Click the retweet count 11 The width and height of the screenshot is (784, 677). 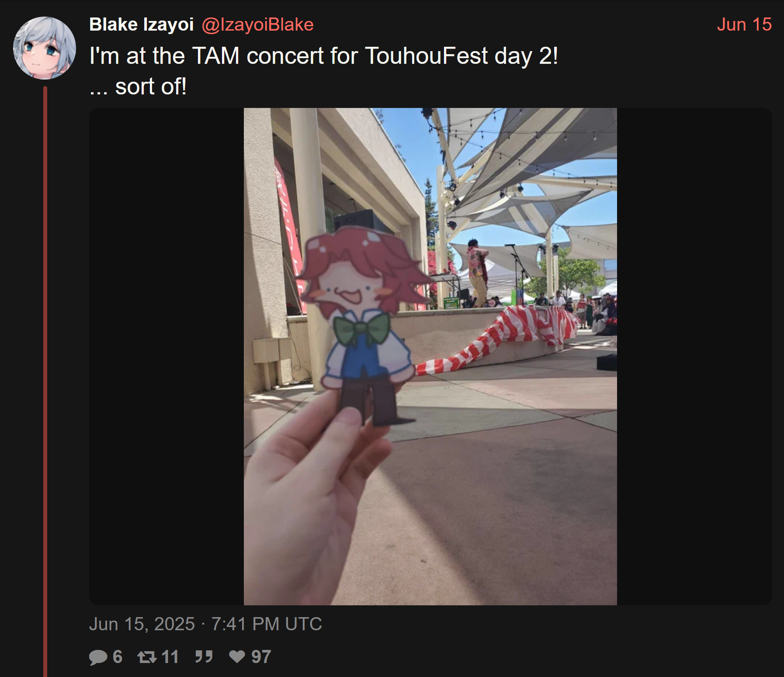170,657
